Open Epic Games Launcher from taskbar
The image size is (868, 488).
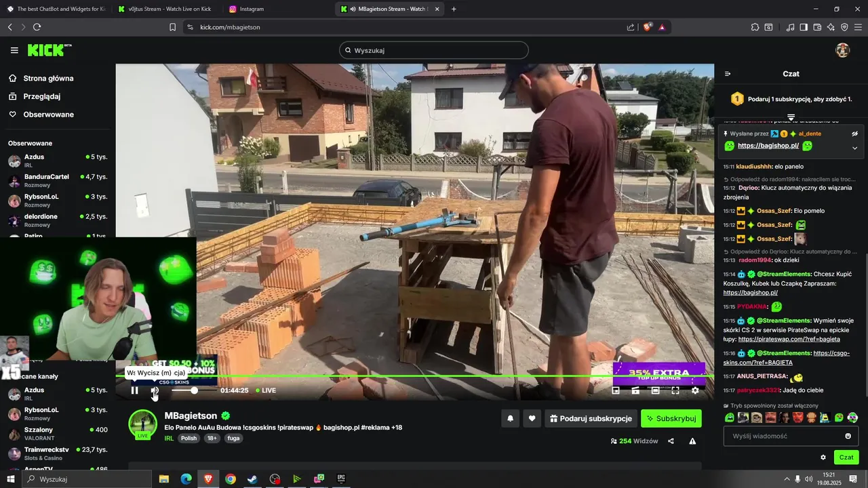point(341,479)
